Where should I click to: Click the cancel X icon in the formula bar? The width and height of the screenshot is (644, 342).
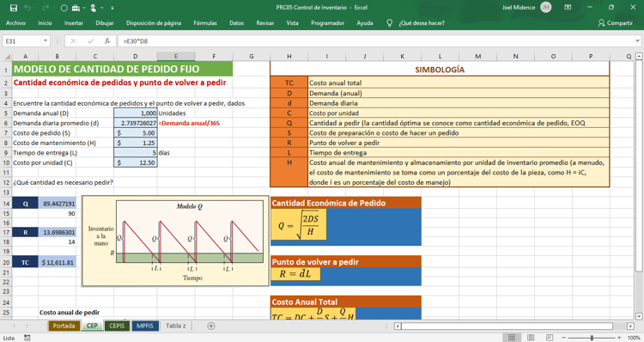click(73, 41)
